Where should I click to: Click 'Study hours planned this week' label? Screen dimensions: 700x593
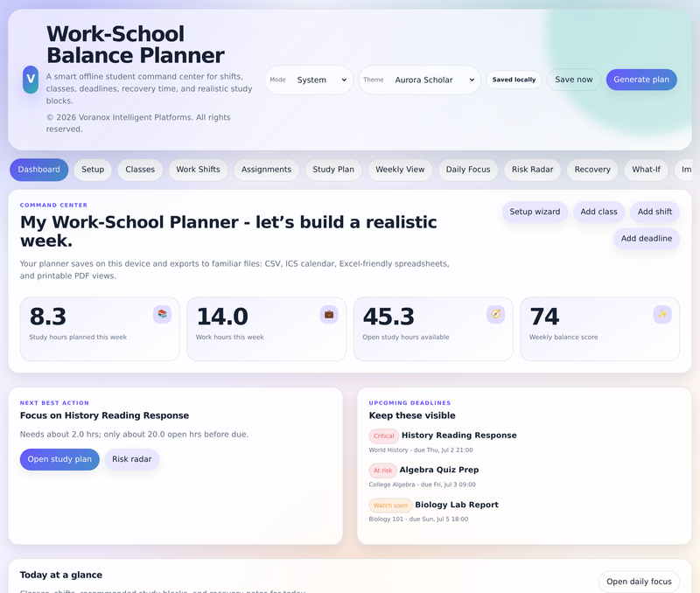point(78,338)
